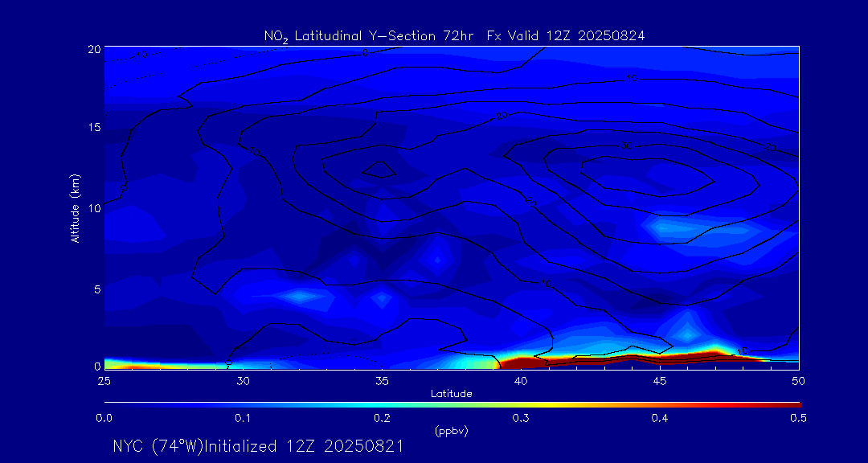The height and width of the screenshot is (463, 868).
Task: Click the NYC (74°W) Initialized caption text
Action: [258, 446]
